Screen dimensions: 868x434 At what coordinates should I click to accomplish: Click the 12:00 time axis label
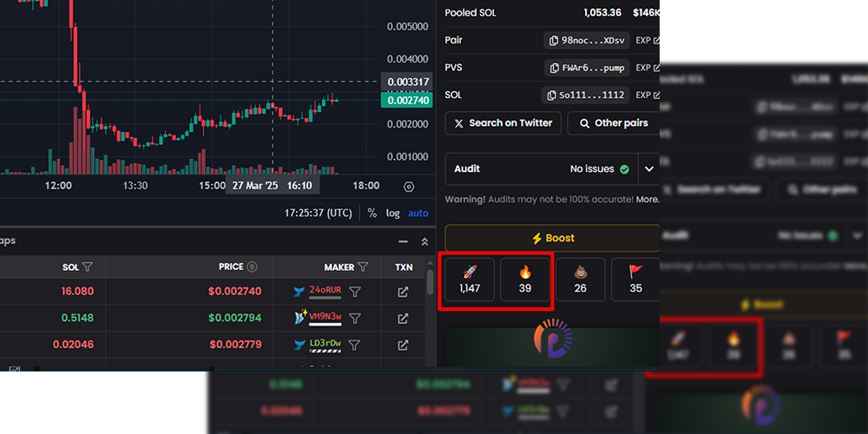coord(58,186)
